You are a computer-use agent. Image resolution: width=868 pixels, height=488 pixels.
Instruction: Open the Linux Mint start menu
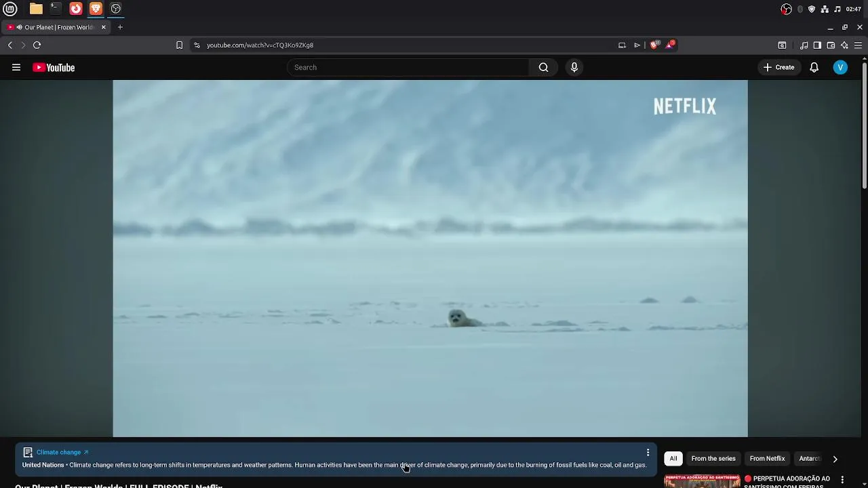tap(10, 9)
